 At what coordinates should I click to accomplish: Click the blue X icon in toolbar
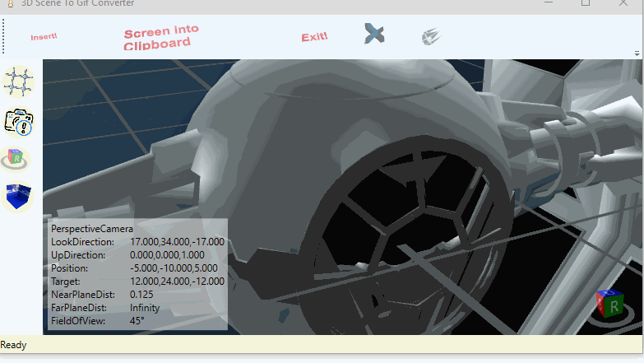(x=374, y=34)
